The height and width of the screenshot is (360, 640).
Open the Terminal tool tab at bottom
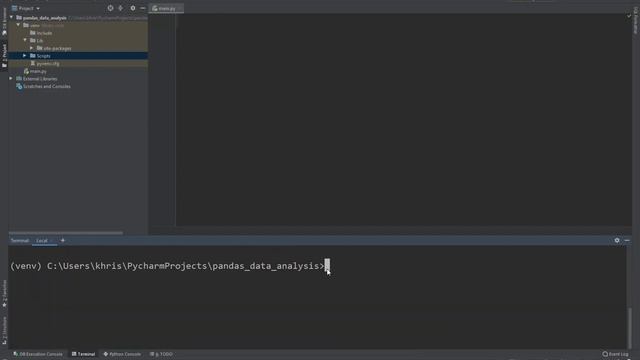83,354
